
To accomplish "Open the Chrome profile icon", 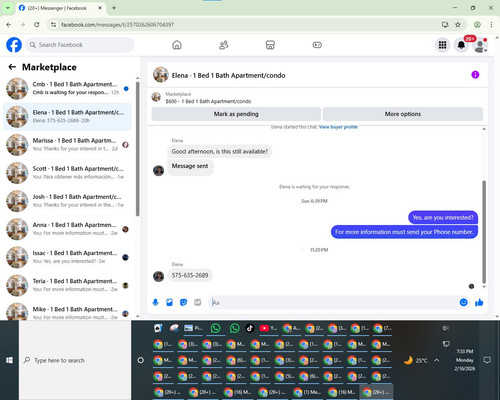I will point(477,24).
